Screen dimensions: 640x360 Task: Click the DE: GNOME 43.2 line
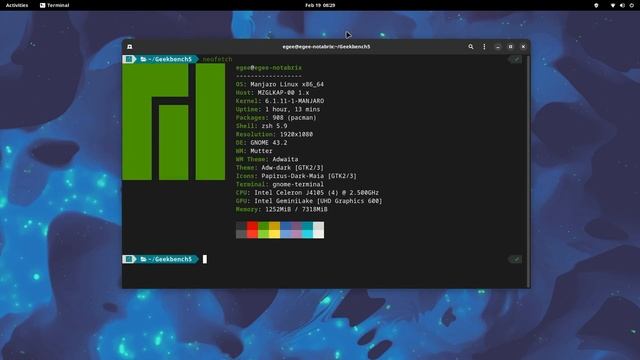pos(261,143)
